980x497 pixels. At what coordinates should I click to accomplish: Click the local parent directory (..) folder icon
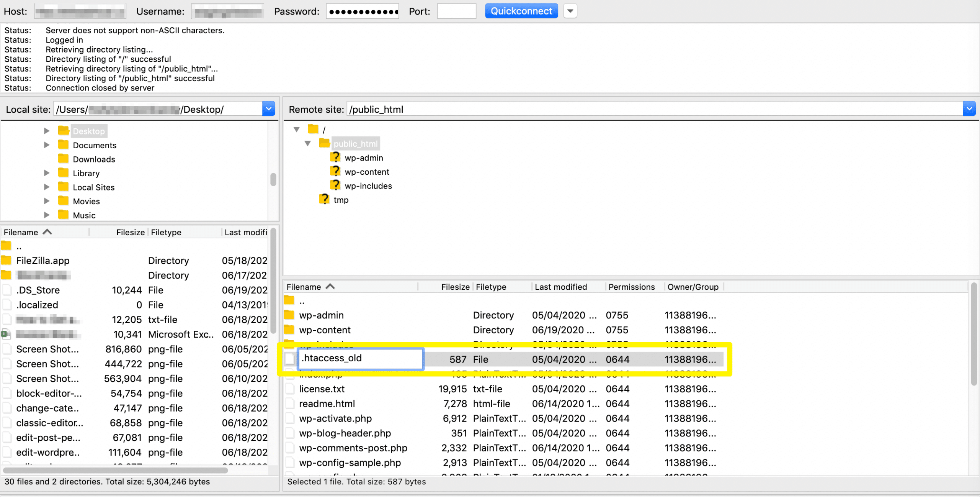pos(6,246)
